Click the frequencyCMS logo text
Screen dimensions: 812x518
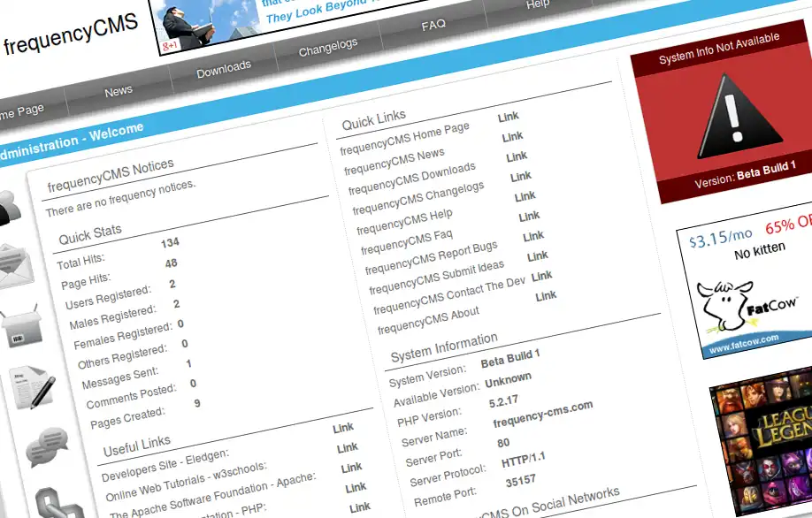pos(71,34)
